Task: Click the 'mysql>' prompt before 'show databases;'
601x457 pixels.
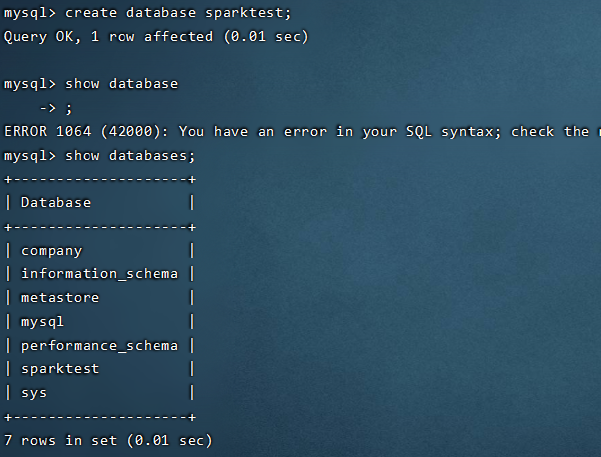Action: pyautogui.click(x=30, y=156)
